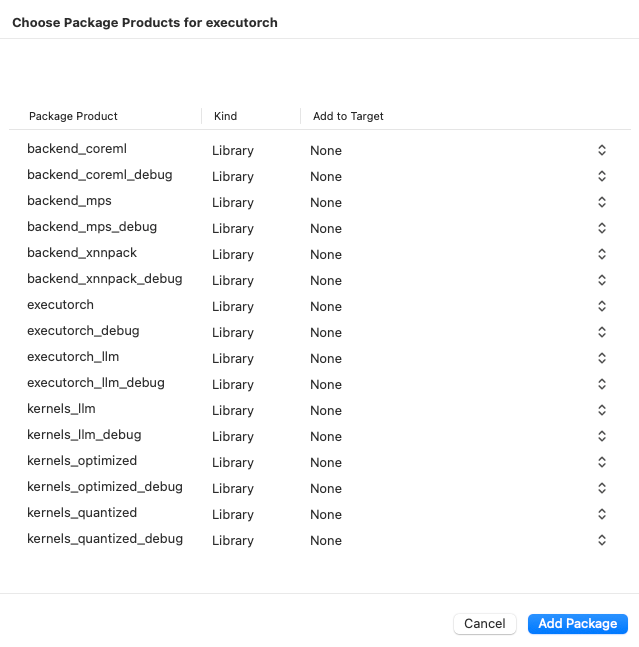Open Add to Target popup for backend_mps
Viewport: 639px width, 647px height.
602,202
